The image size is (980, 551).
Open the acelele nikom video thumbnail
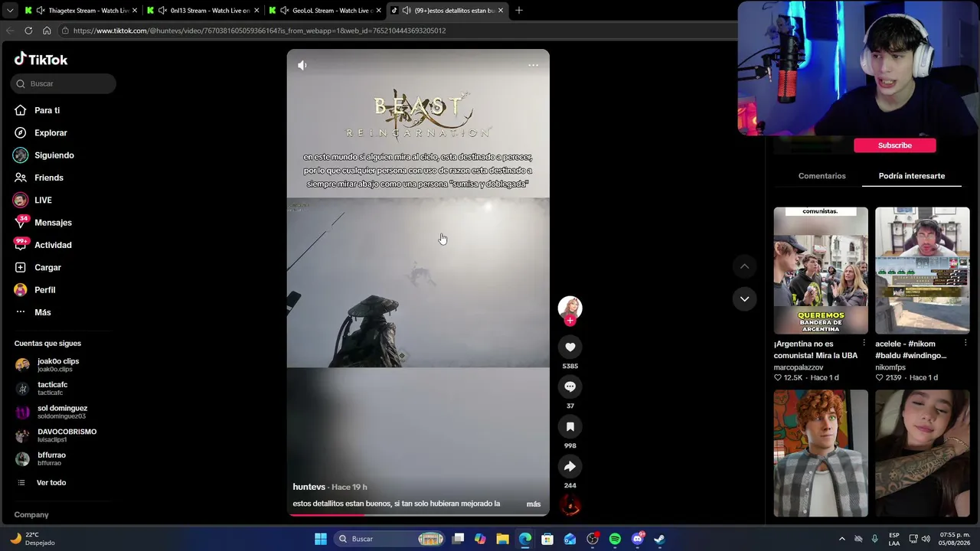[923, 271]
